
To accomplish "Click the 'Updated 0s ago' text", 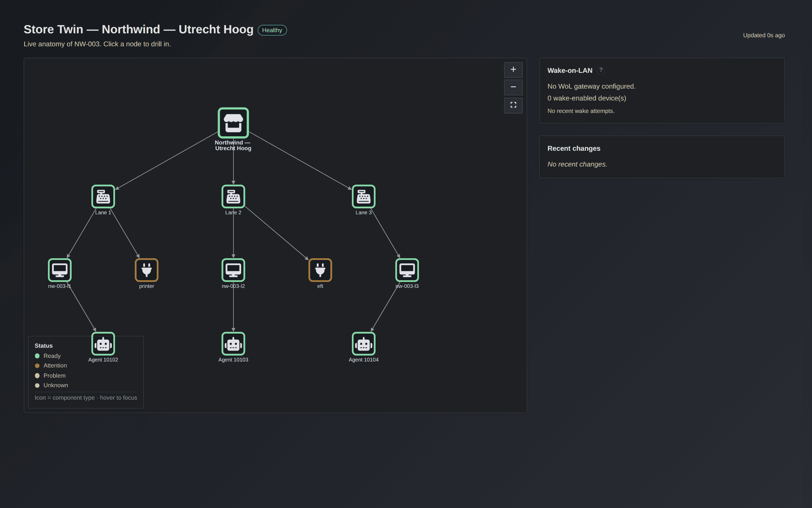I will [x=764, y=35].
